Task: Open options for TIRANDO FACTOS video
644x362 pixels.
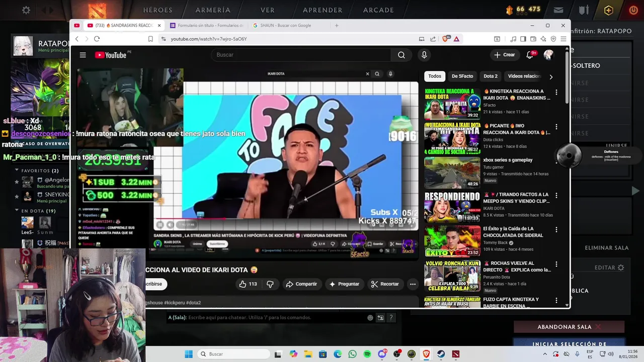Action: tap(556, 195)
